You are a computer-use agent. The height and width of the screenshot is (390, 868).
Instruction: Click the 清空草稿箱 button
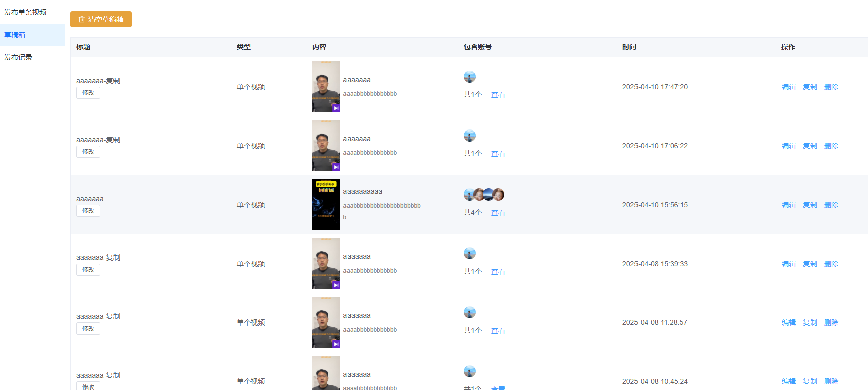pos(101,19)
